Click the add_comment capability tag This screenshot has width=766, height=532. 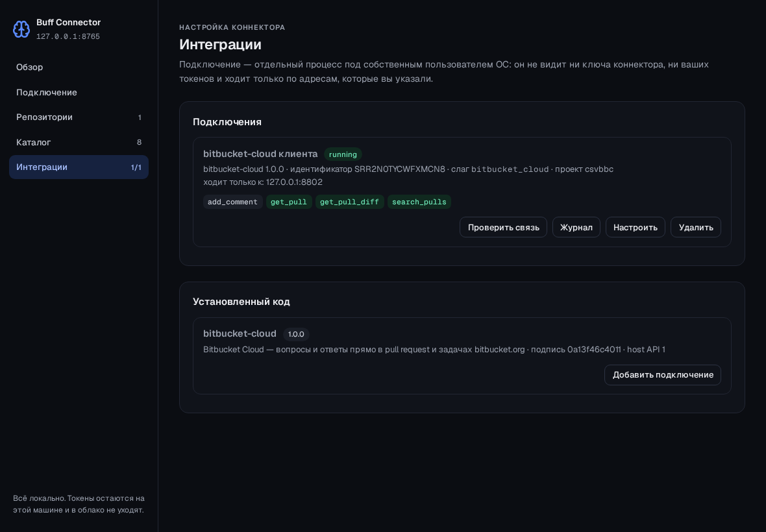[x=232, y=202]
